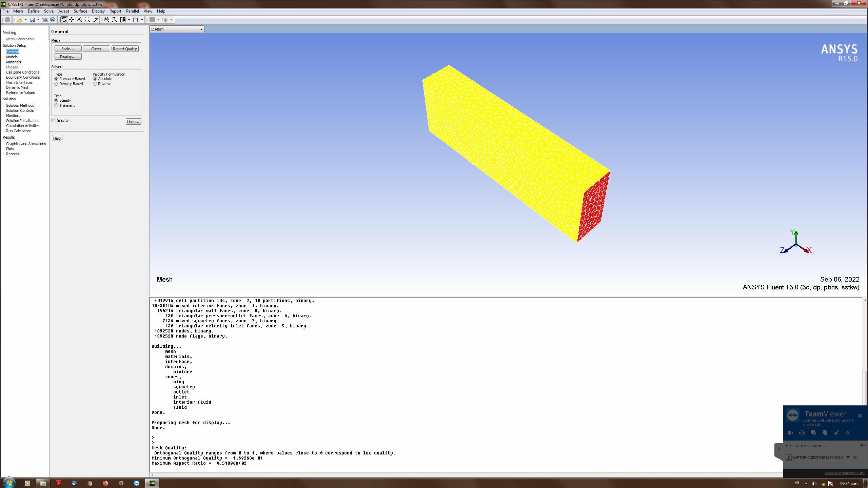868x488 pixels.
Task: Select the Density-Based solver type
Action: [57, 84]
